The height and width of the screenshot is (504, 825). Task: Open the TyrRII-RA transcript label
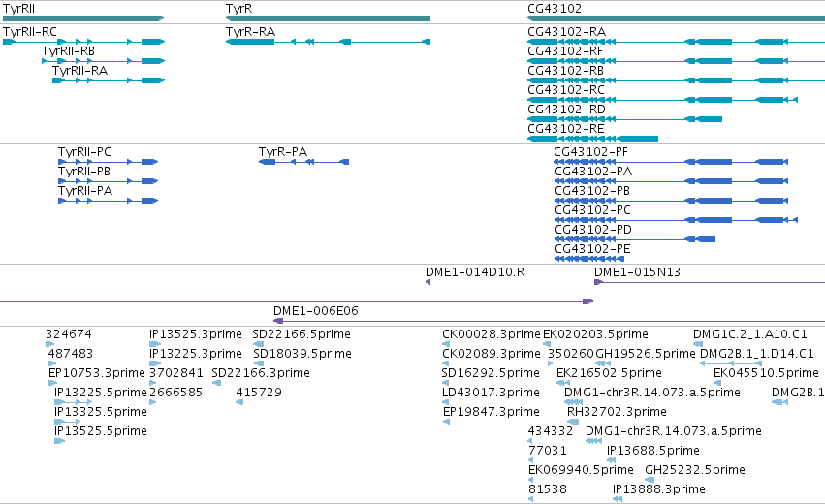pos(79,71)
